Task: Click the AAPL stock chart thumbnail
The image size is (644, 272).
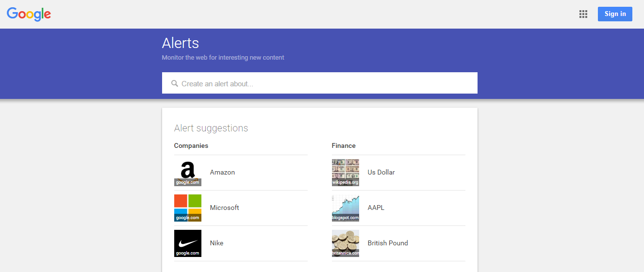Action: coord(346,208)
